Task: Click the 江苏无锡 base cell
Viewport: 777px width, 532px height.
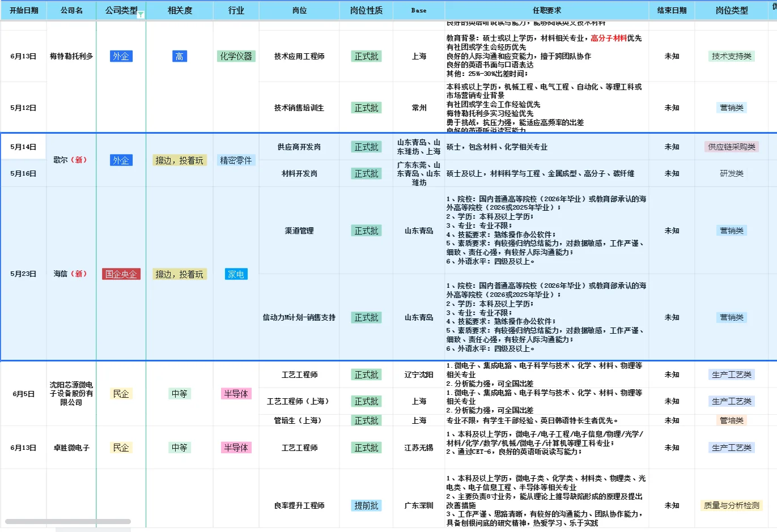Action: click(419, 448)
